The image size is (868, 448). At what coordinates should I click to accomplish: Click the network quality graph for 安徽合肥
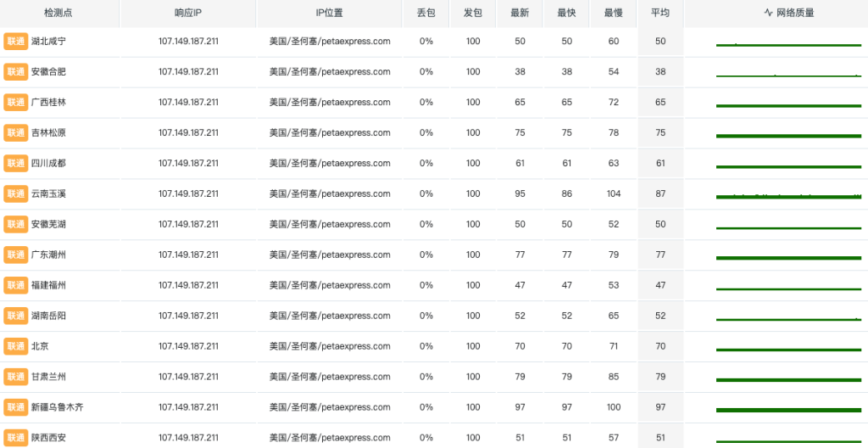click(788, 76)
